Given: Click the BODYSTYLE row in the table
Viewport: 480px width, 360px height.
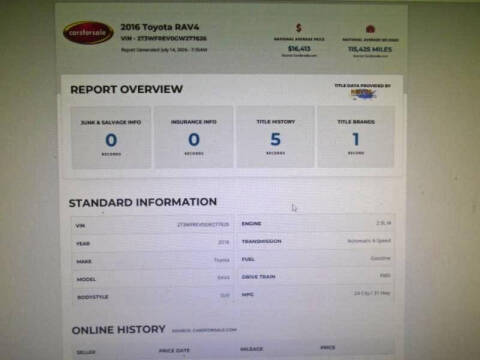Looking at the screenshot, I should click(x=152, y=296).
